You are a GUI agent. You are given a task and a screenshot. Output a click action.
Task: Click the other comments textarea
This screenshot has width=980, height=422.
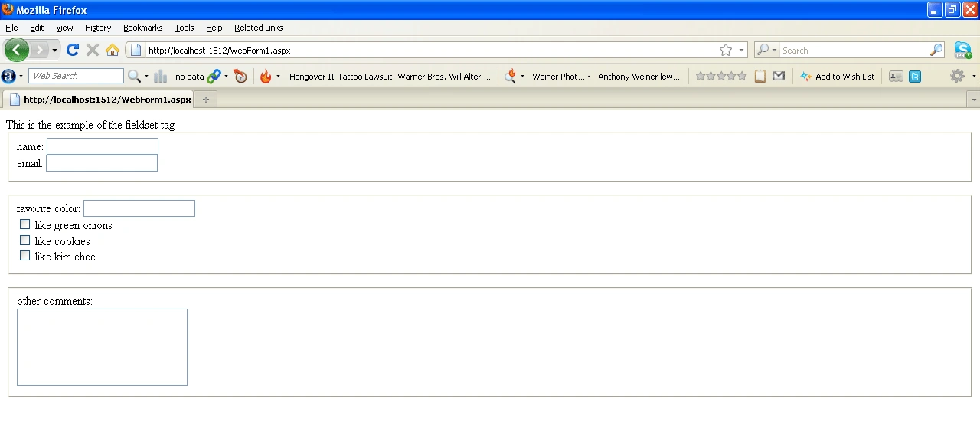pyautogui.click(x=102, y=347)
